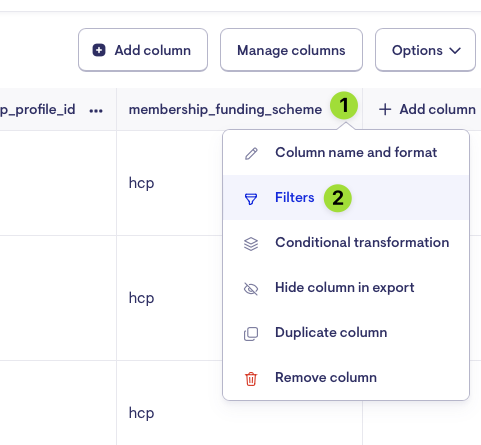Click the plus icon beside header Add column
This screenshot has height=445, width=481.
pos(385,109)
